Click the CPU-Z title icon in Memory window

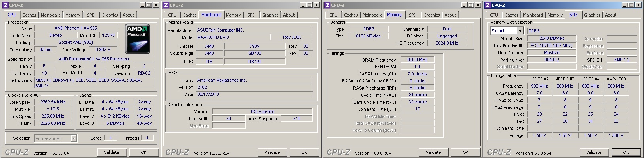[x=327, y=5]
